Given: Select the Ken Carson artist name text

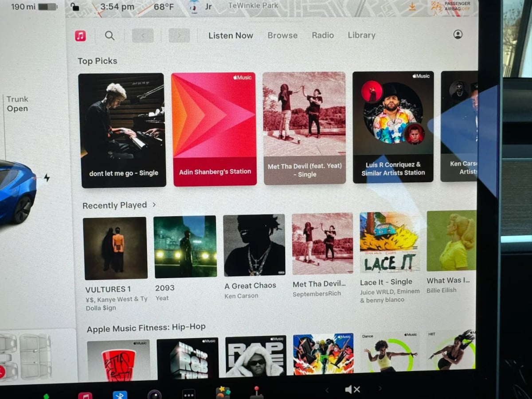Looking at the screenshot, I should click(x=241, y=296).
